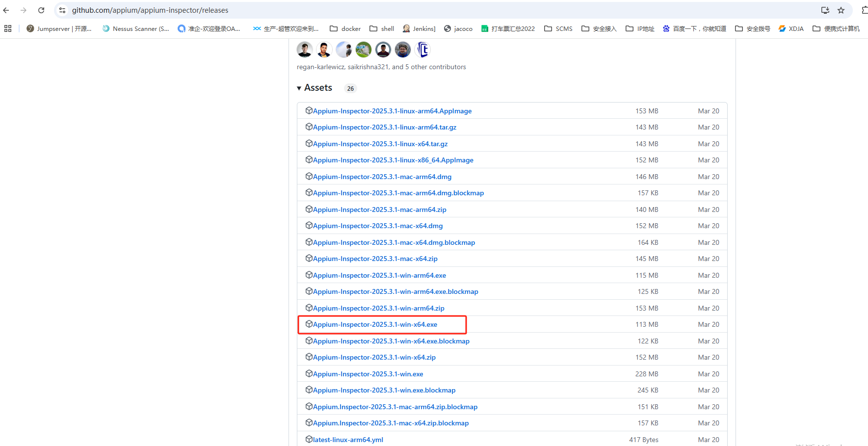Click package icon beside win-x64.zip

tap(309, 357)
